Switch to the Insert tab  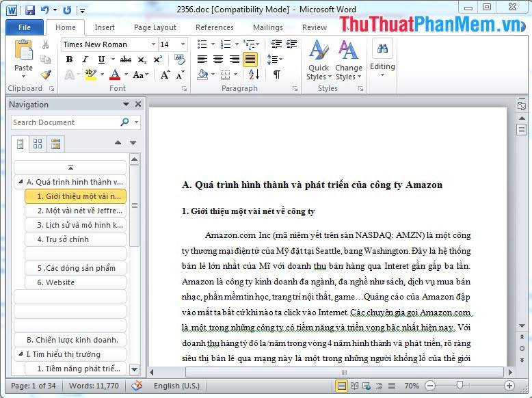pos(105,27)
